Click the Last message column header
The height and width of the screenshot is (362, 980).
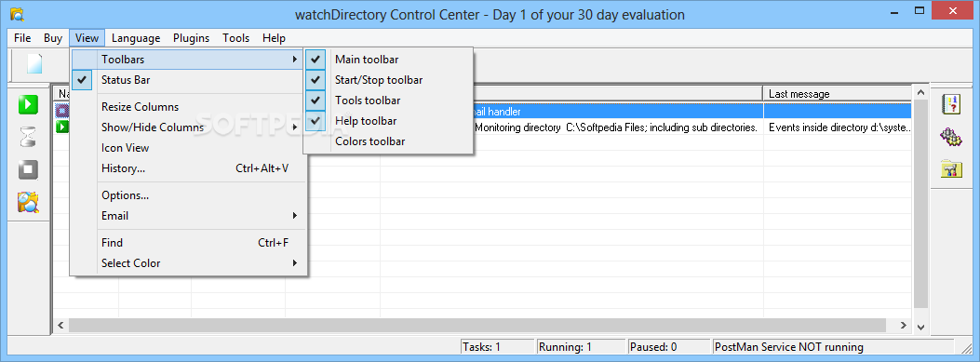(838, 94)
